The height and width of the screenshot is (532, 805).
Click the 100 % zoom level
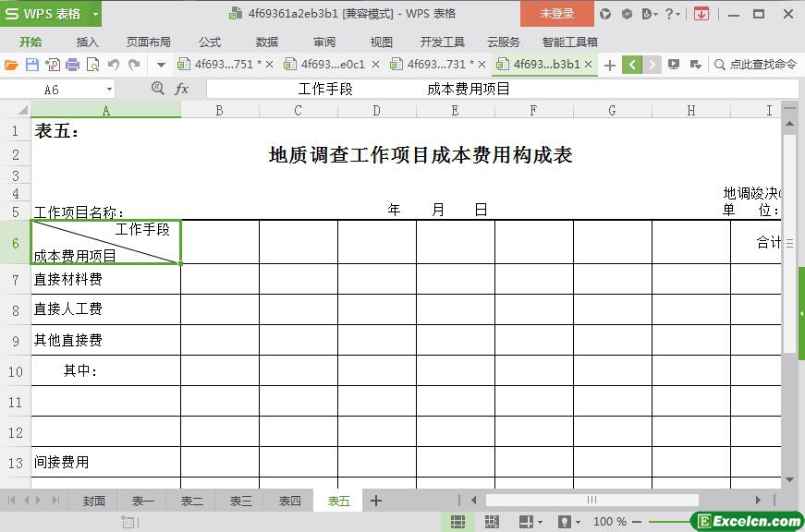point(609,522)
